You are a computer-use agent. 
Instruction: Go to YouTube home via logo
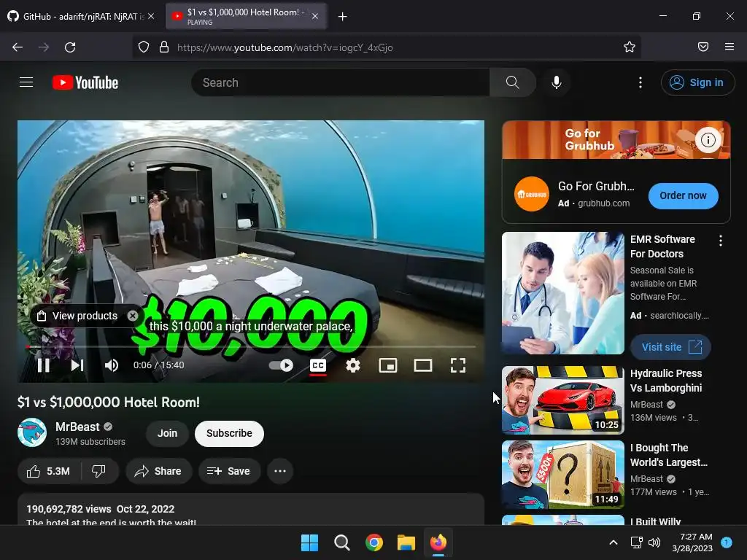coord(85,82)
